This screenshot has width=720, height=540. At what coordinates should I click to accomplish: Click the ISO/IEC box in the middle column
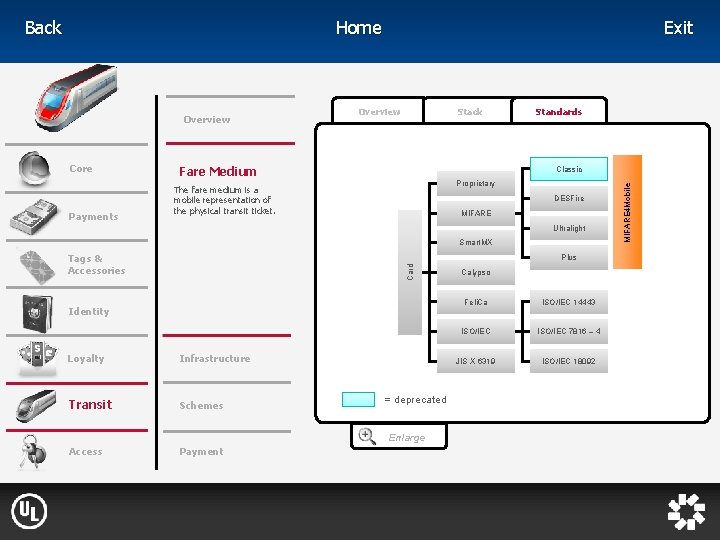pos(476,332)
